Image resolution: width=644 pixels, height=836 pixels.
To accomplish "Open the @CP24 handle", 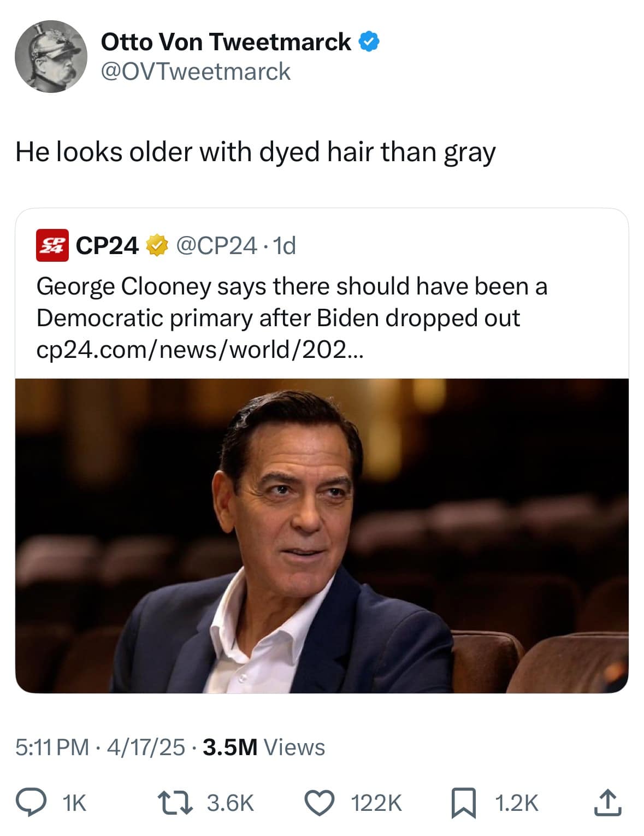I will 216,246.
